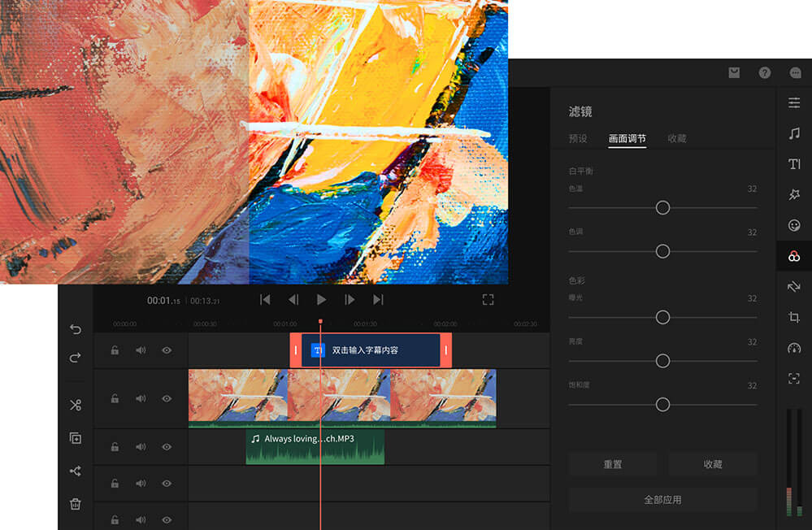Viewport: 812px width, 530px height.
Task: Click the redo arrow in the left toolbar
Action: pos(76,357)
